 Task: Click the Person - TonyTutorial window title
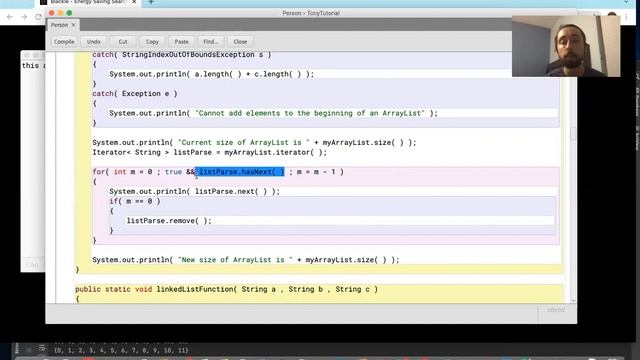(311, 13)
